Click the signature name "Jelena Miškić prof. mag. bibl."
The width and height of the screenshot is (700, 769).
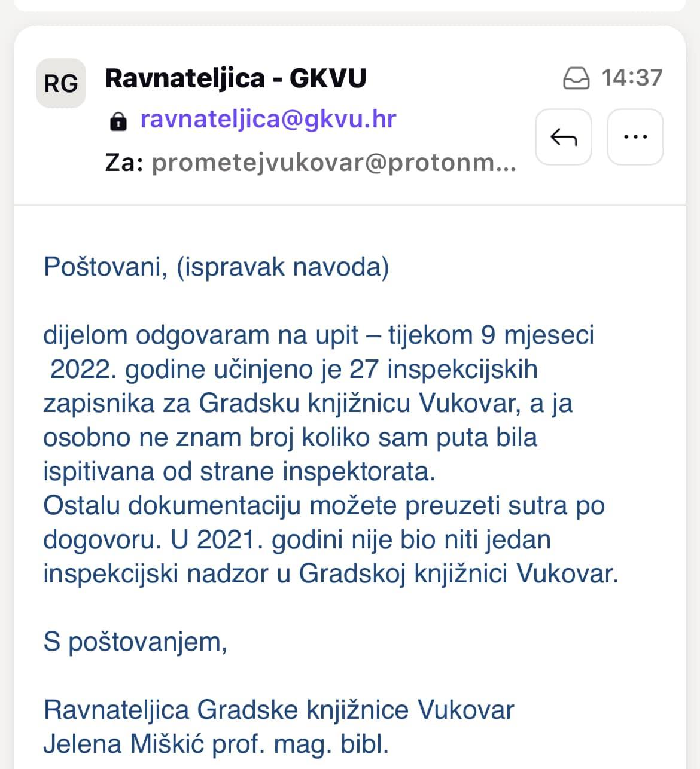(x=216, y=744)
